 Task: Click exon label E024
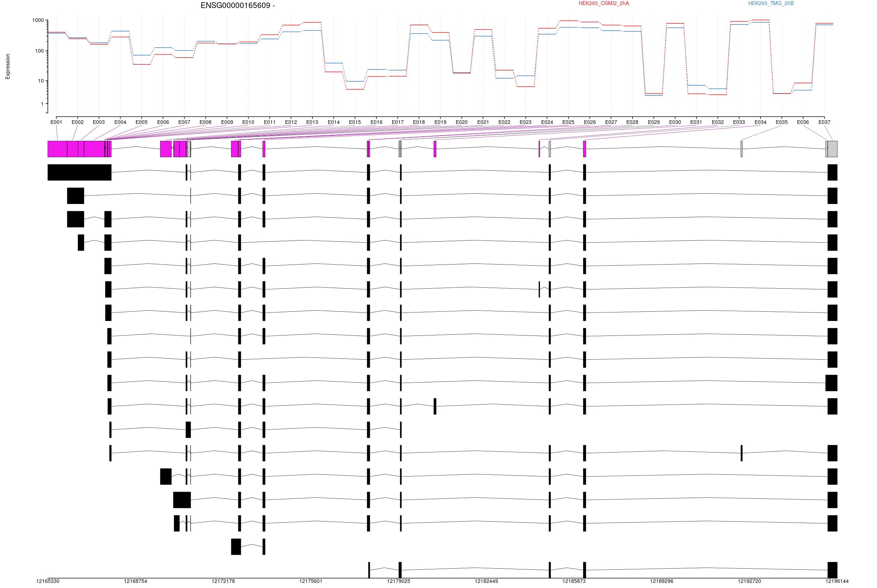[x=547, y=122]
